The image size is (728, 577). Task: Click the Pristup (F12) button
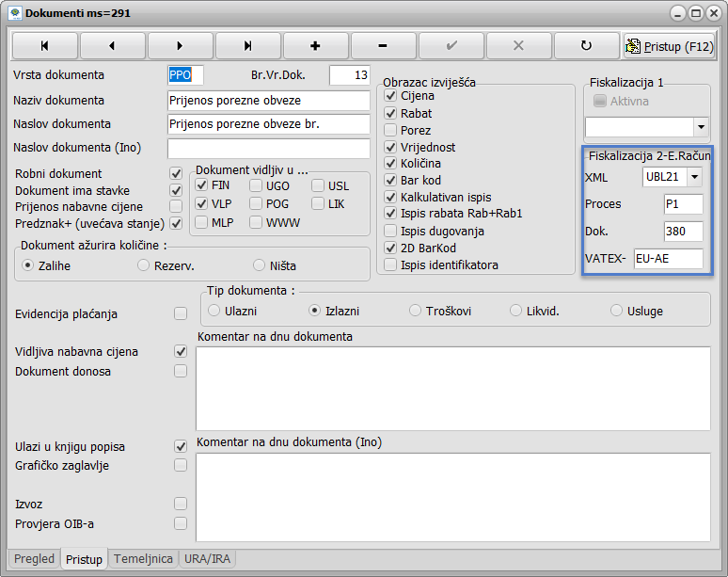click(670, 45)
